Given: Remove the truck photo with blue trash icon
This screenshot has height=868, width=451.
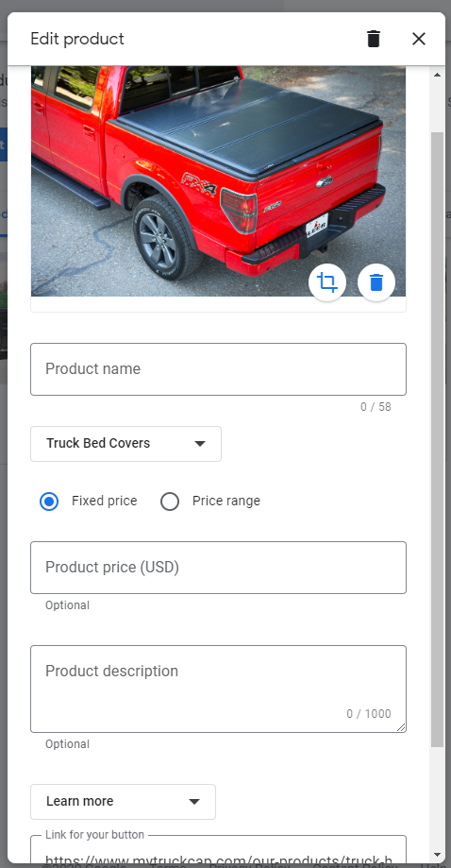Looking at the screenshot, I should click(376, 282).
